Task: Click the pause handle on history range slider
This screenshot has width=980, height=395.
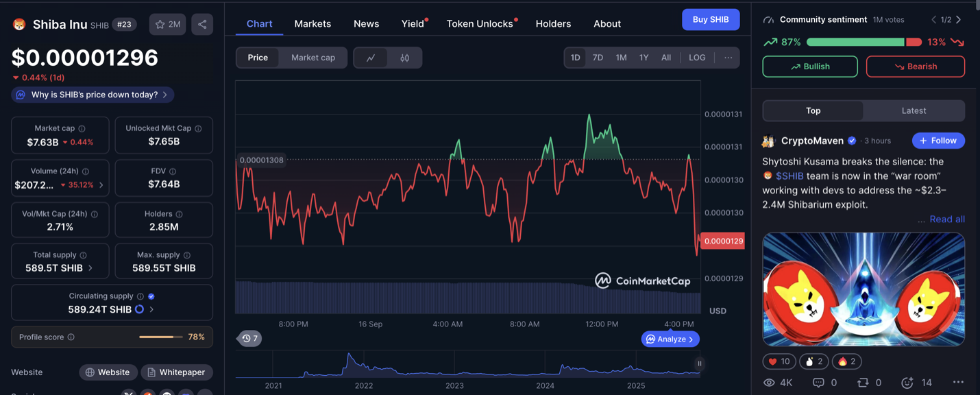Action: 699,363
